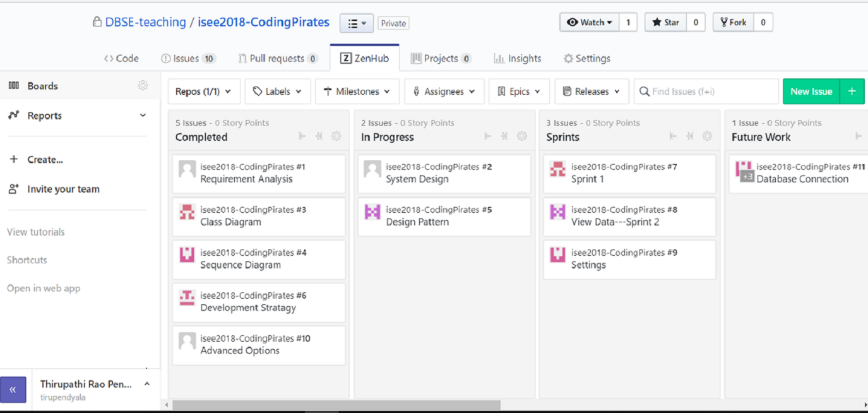868x413 pixels.
Task: Collapse sidebar with double-arrow button
Action: pyautogui.click(x=13, y=390)
